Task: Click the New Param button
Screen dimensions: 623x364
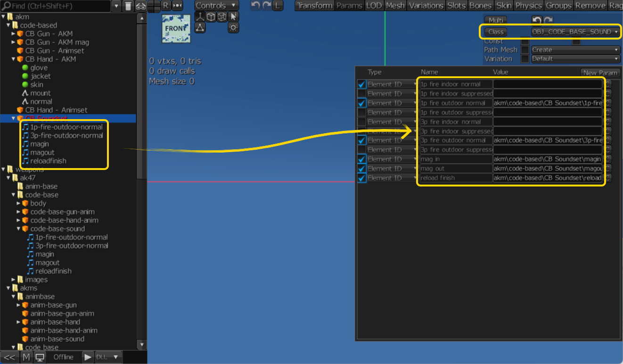Action: pos(599,73)
